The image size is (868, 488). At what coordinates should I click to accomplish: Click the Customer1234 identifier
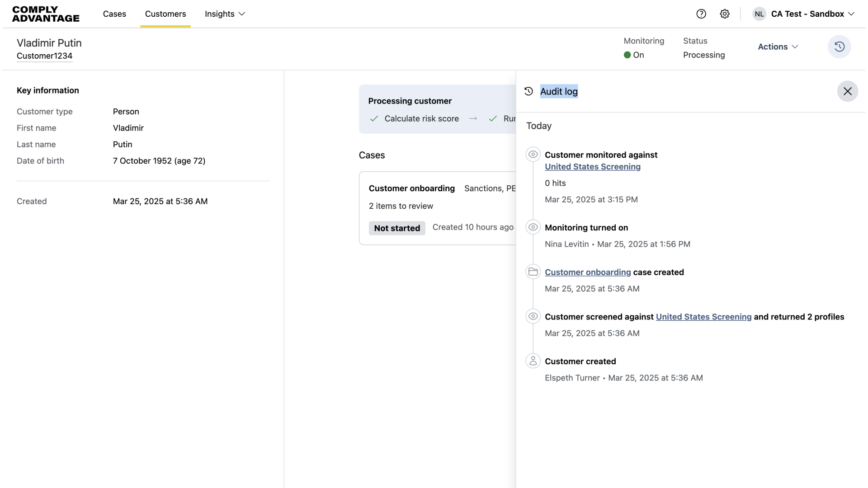44,56
